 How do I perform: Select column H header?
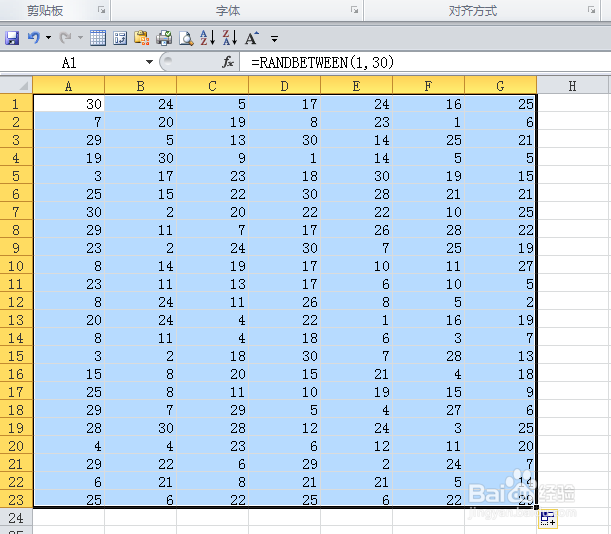(x=572, y=85)
